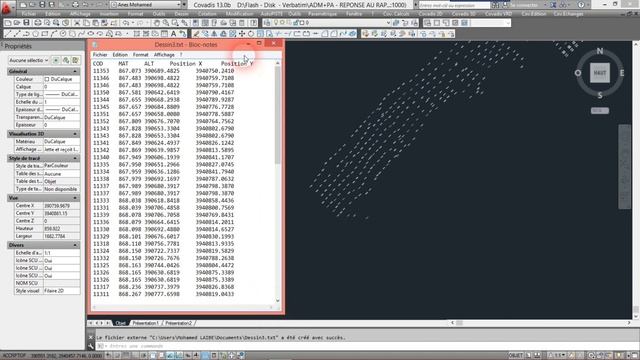Open Notepad Edition menu
Viewport: 640px width, 360px height.
pos(120,55)
